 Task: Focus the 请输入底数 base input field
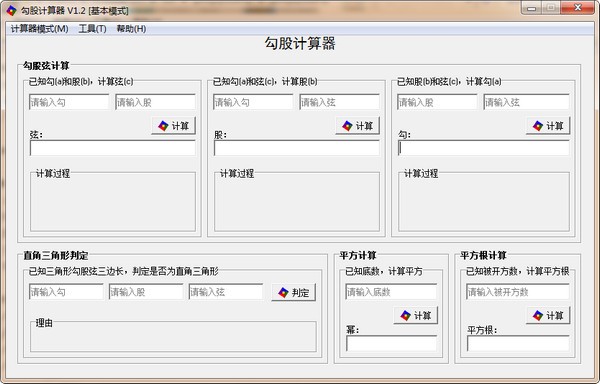click(391, 292)
